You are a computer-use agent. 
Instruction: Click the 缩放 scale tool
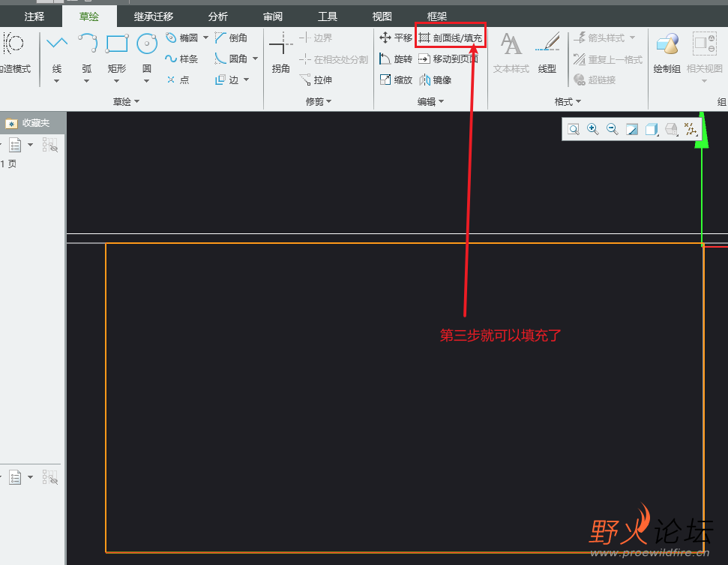[x=396, y=80]
